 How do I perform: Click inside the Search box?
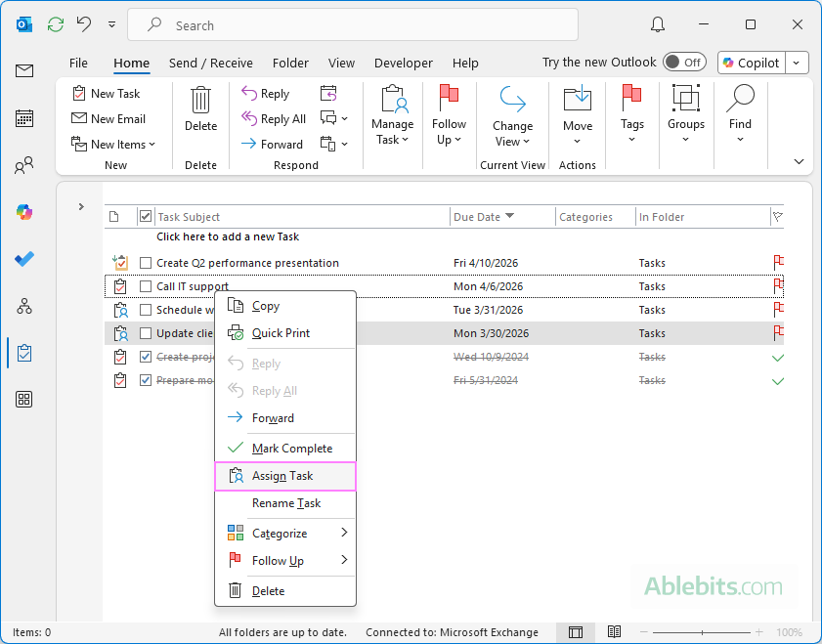coord(352,24)
